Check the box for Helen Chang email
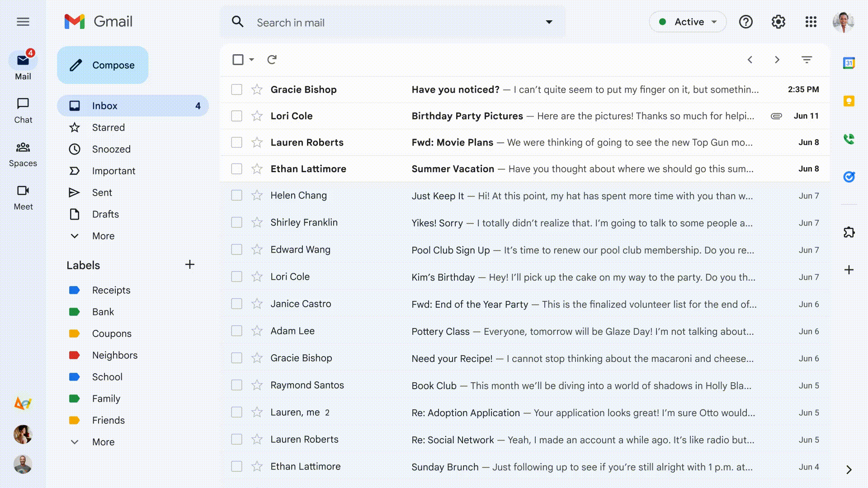 (236, 195)
